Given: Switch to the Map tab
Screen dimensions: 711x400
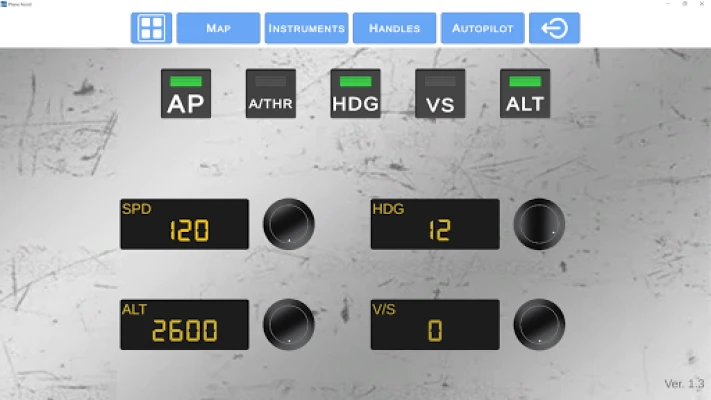Looking at the screenshot, I should tap(218, 28).
